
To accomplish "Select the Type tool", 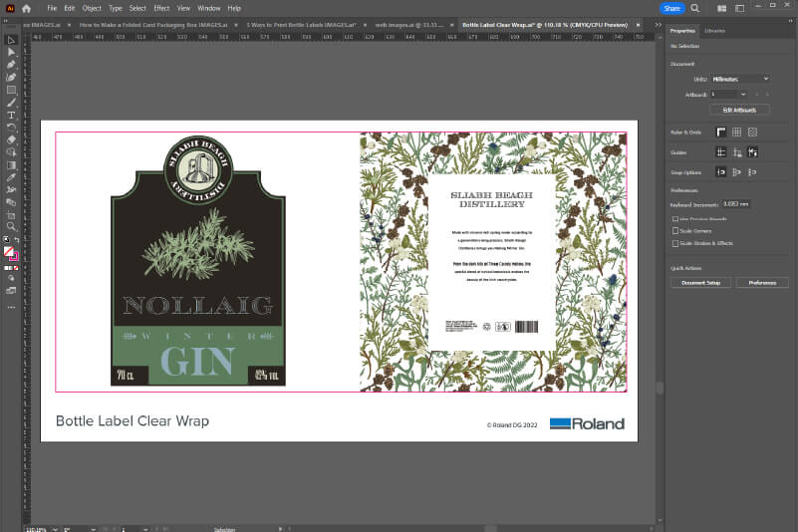I will pyautogui.click(x=11, y=115).
